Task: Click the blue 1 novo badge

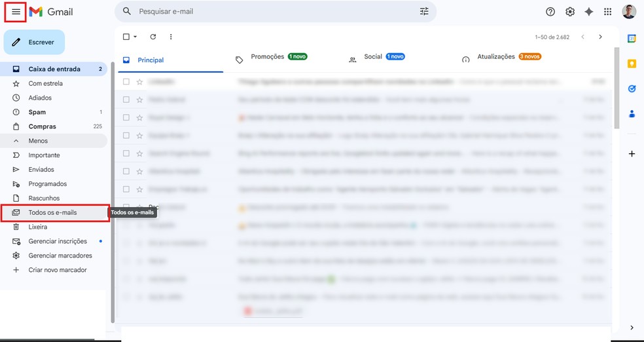Action: (x=395, y=56)
